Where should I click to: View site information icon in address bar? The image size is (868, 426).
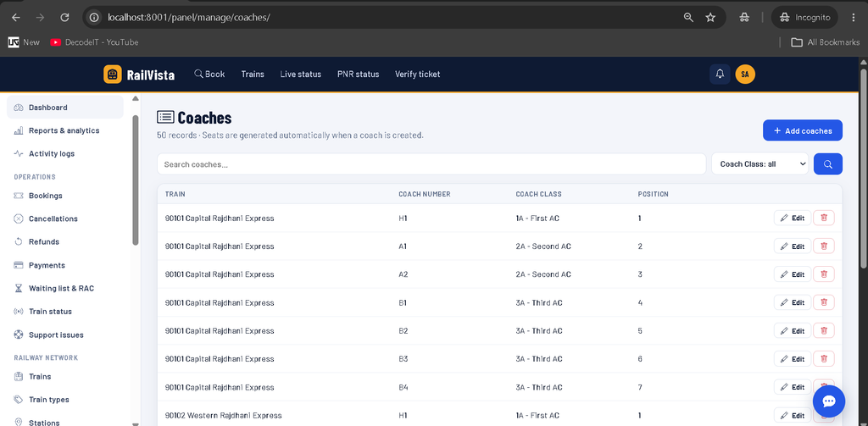tap(94, 17)
